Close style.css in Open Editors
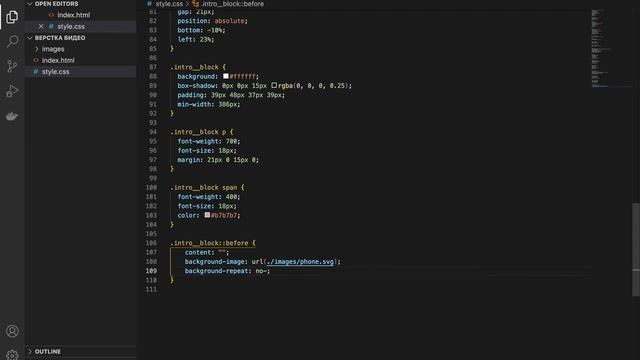Viewport: 640px width, 360px height. pyautogui.click(x=41, y=26)
